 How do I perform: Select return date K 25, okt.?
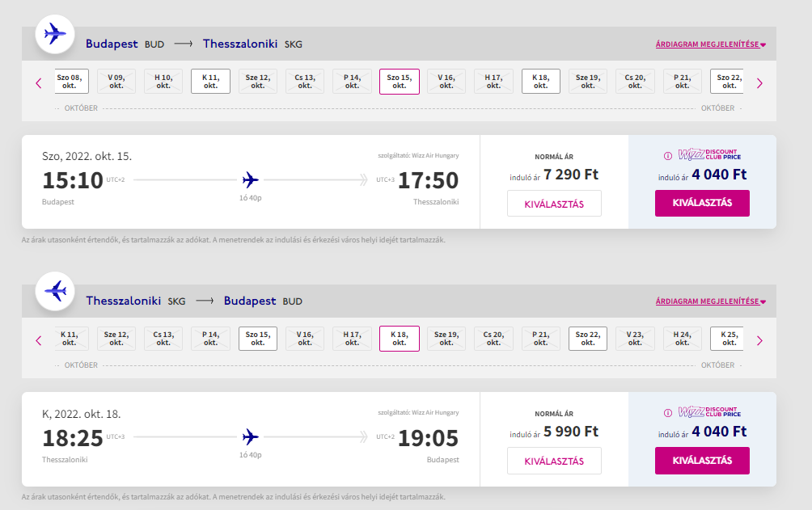point(727,339)
